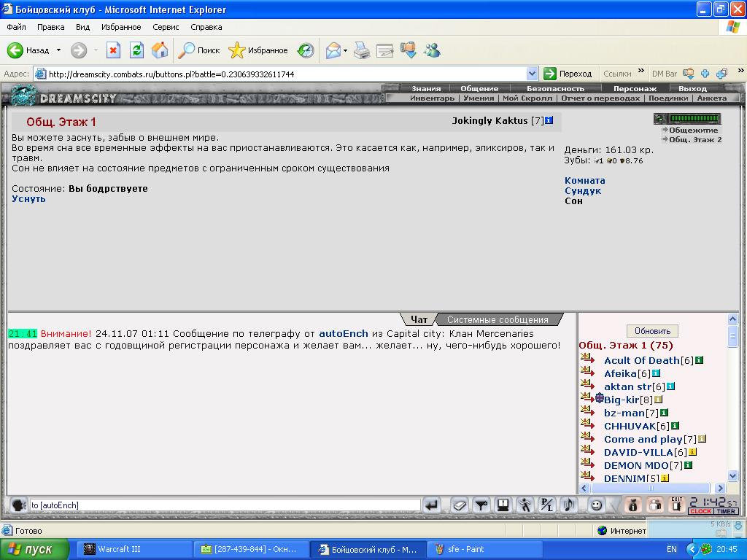Click the chat message input field
The height and width of the screenshot is (560, 747).
(x=225, y=505)
